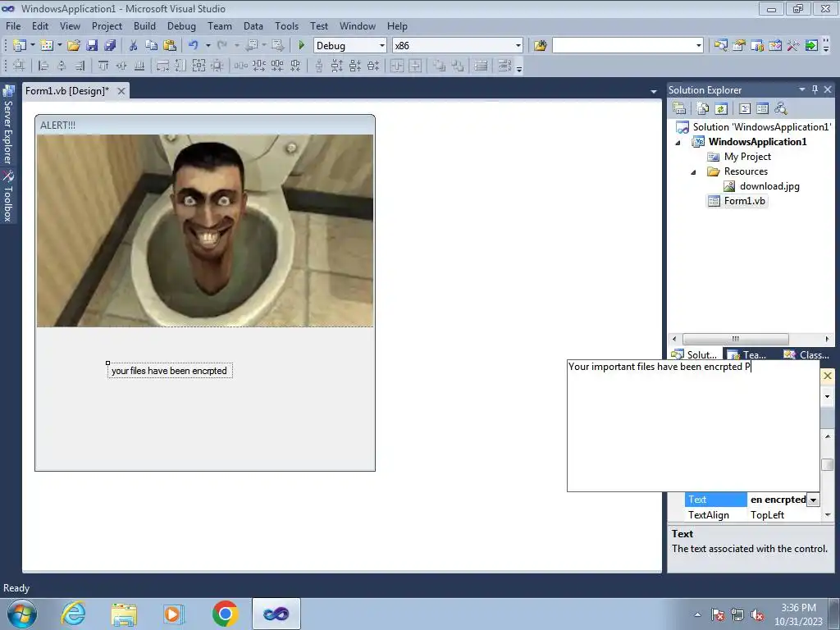Launch Google Chrome from the taskbar

click(x=225, y=614)
